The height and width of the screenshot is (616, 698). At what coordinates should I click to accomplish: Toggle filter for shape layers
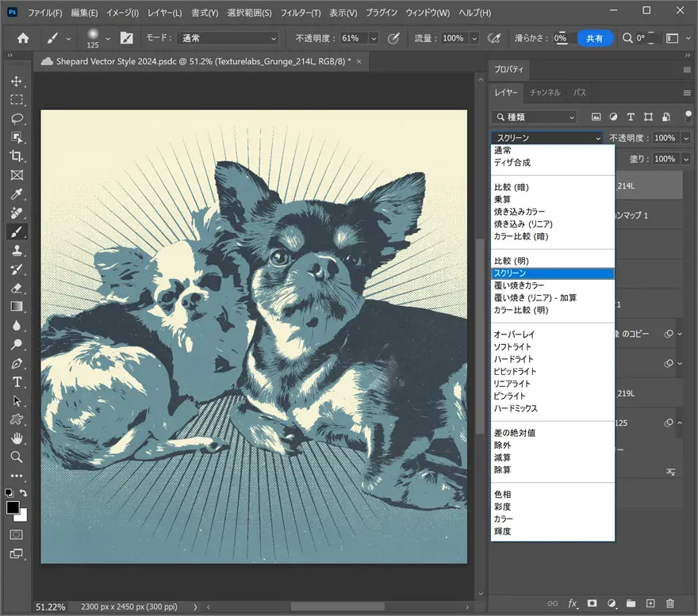point(648,117)
